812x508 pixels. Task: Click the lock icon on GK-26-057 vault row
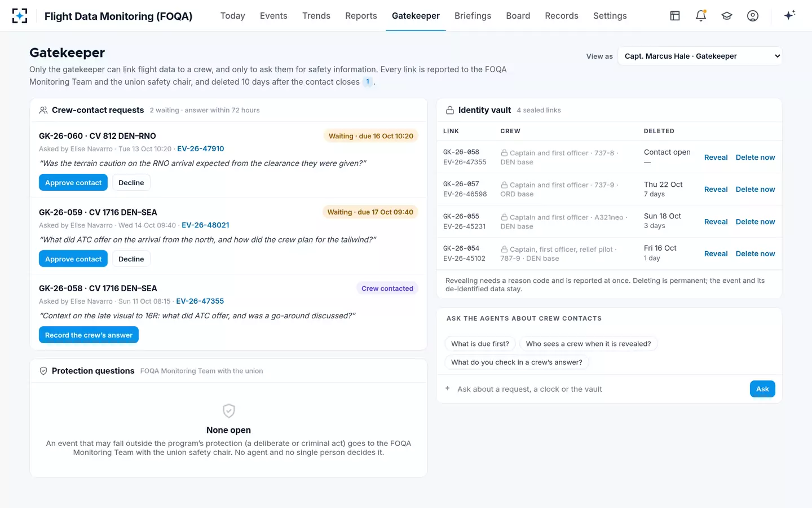point(504,185)
